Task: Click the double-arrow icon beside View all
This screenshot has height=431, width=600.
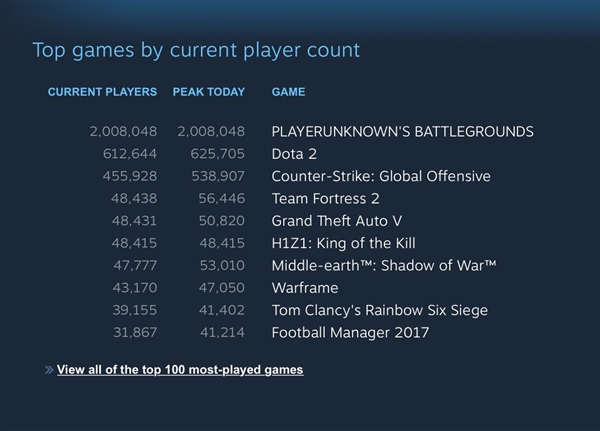Action: pyautogui.click(x=49, y=370)
